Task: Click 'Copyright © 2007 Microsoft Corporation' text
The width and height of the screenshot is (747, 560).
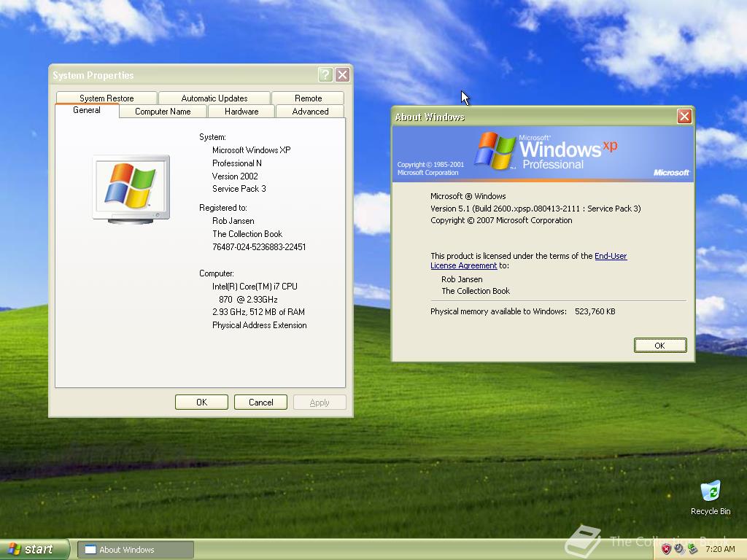Action: click(x=501, y=220)
